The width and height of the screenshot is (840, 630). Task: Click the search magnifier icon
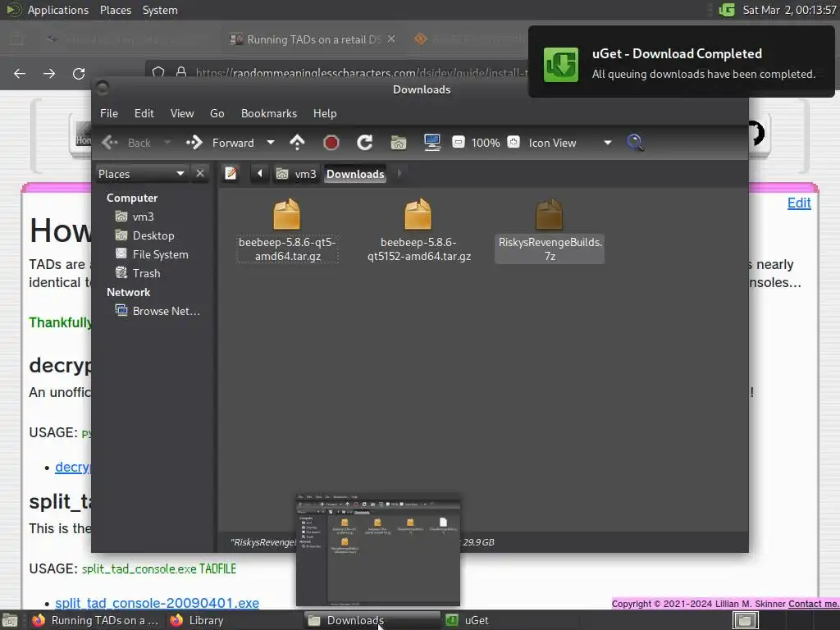pos(635,143)
